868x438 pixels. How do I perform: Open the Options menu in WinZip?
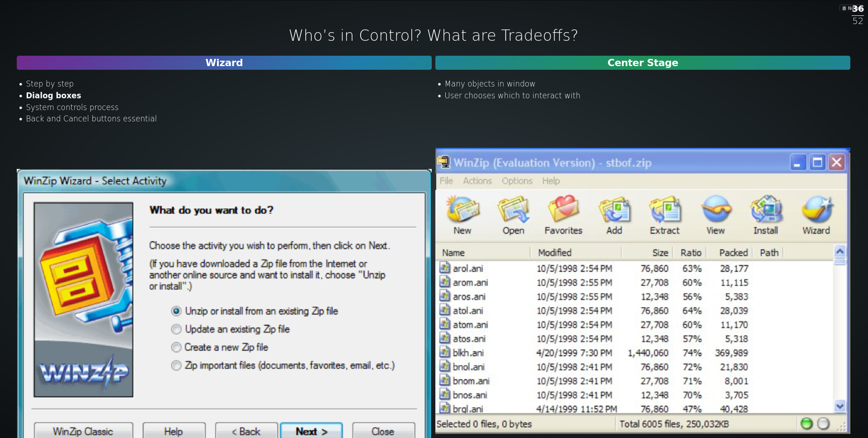[517, 181]
